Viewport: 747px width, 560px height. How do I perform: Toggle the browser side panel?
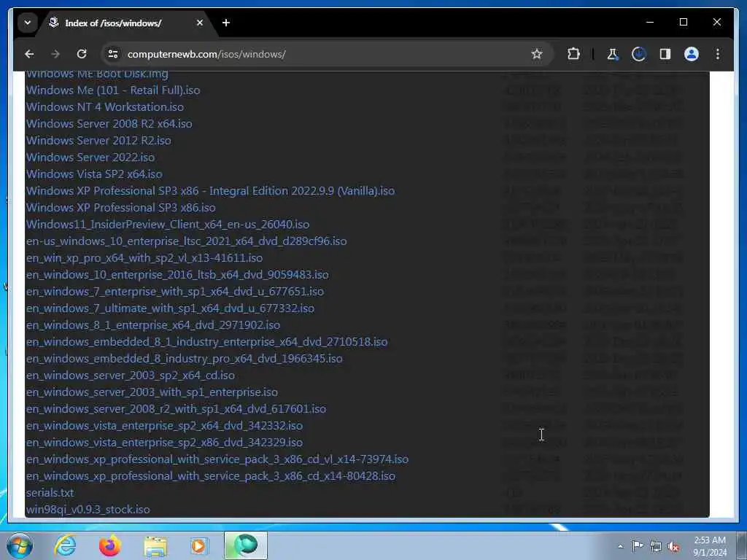[x=665, y=54]
